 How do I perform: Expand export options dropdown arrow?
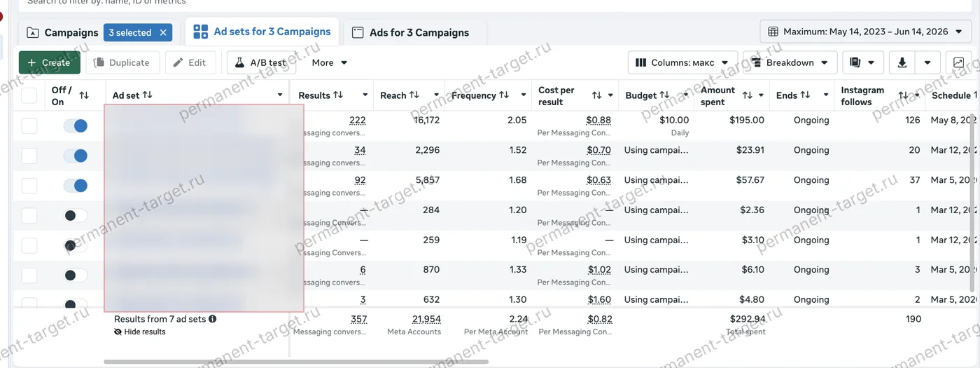[927, 62]
